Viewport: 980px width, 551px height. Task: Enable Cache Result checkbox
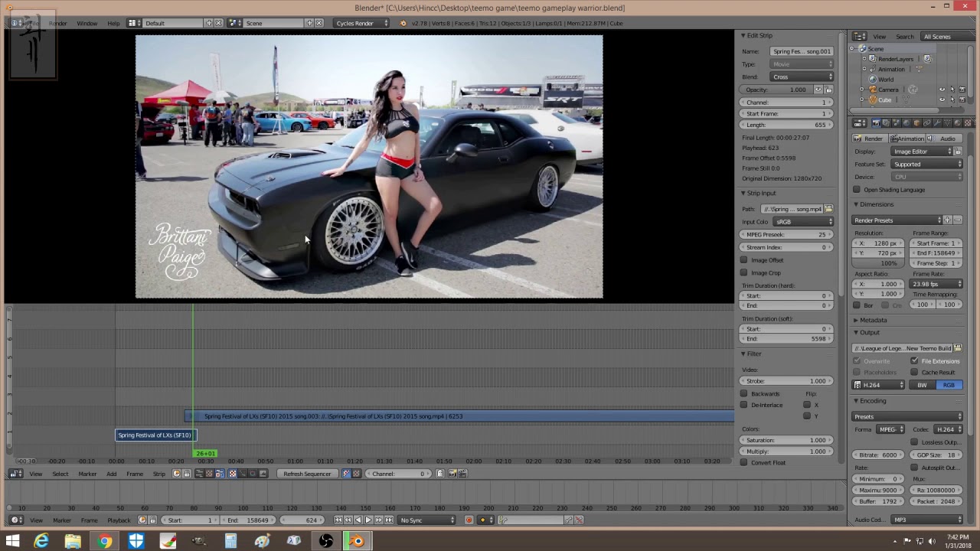914,373
